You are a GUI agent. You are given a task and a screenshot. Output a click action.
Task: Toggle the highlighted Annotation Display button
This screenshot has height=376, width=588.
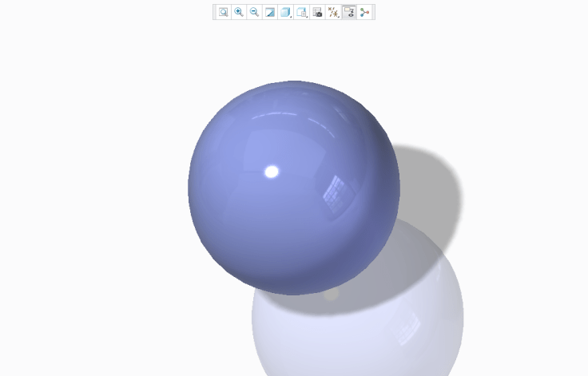pos(349,12)
